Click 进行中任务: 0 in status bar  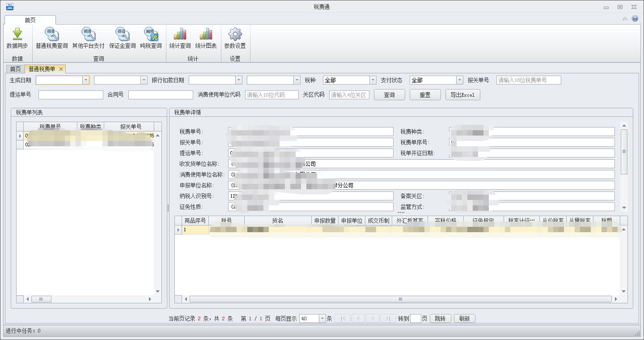click(23, 331)
